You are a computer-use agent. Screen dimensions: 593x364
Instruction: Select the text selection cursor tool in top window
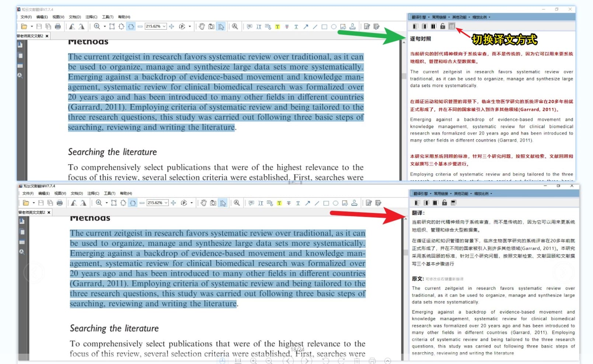[x=221, y=27]
